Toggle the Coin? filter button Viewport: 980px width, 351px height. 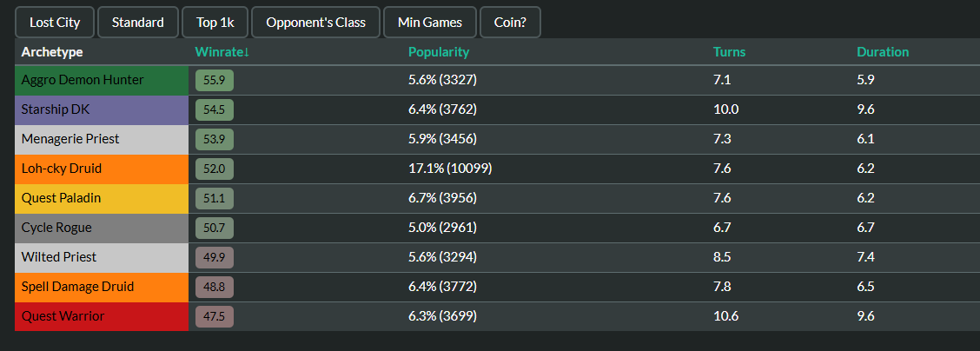[x=510, y=23]
